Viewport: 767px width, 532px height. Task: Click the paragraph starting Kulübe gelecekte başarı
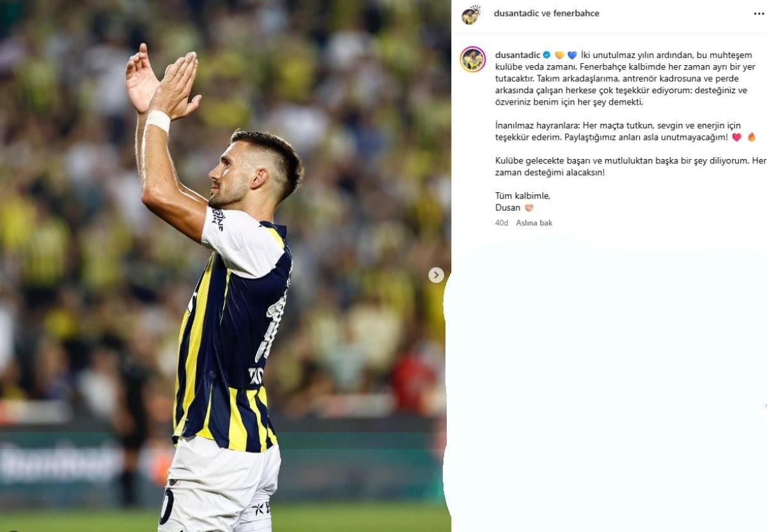click(630, 167)
